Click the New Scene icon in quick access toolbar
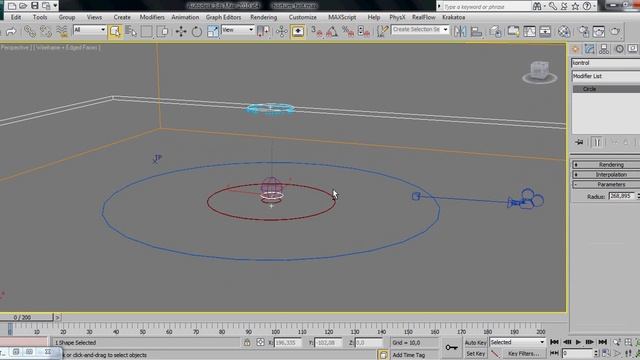The image size is (640, 360). tap(12, 6)
